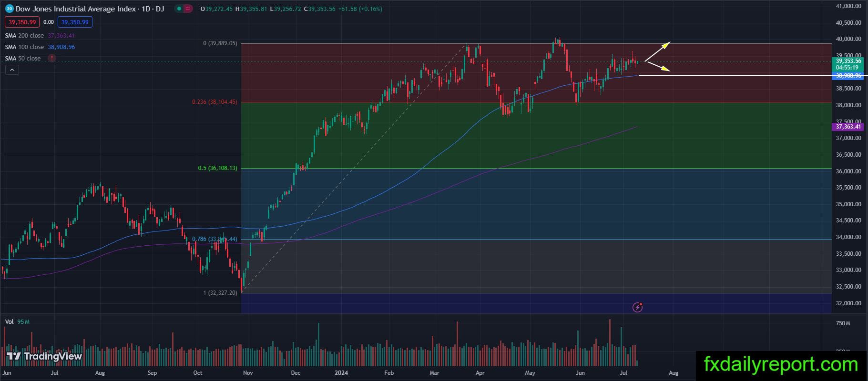Viewport: 868px width, 381px height.
Task: Click the 36,000.00 price axis label
Action: pos(848,171)
